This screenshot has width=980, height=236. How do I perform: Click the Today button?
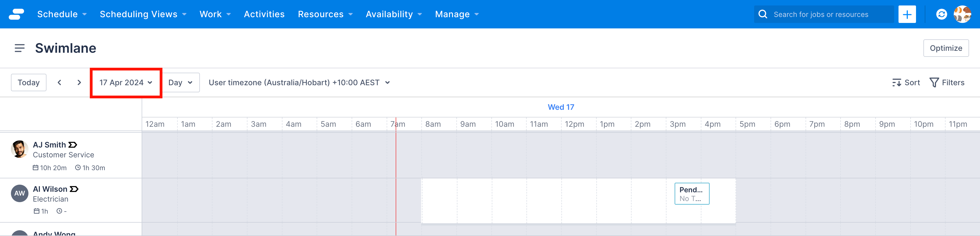pos(28,82)
